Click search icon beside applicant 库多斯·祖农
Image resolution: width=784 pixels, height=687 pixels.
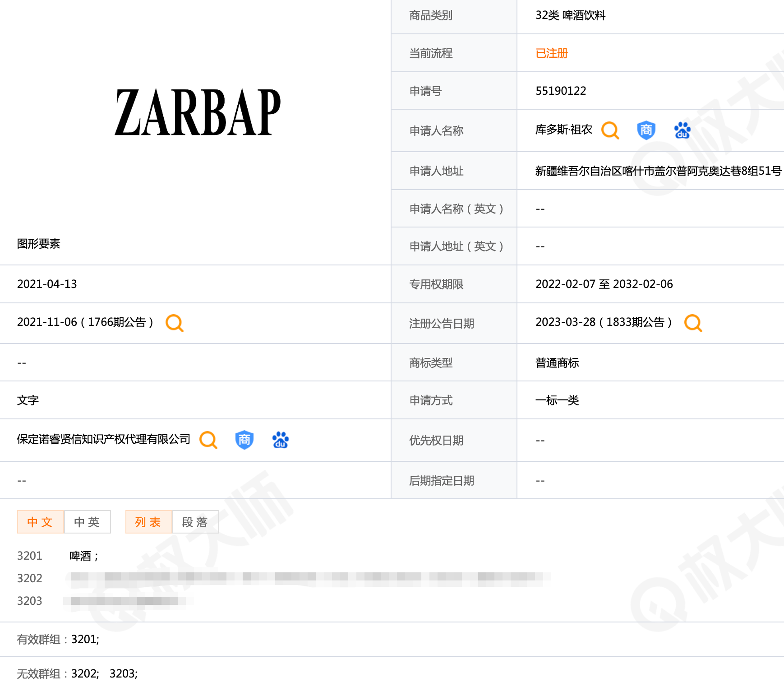[x=610, y=130]
